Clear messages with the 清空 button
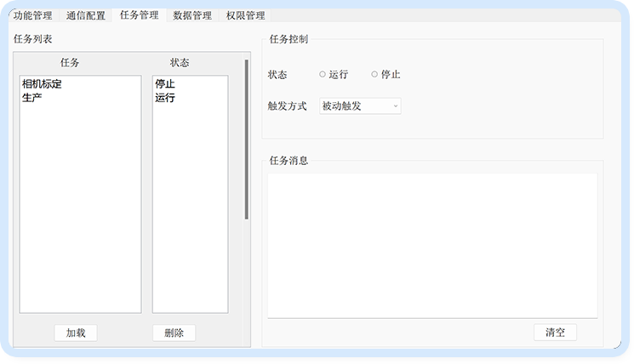Image resolution: width=634 pixels, height=364 pixels. 555,333
